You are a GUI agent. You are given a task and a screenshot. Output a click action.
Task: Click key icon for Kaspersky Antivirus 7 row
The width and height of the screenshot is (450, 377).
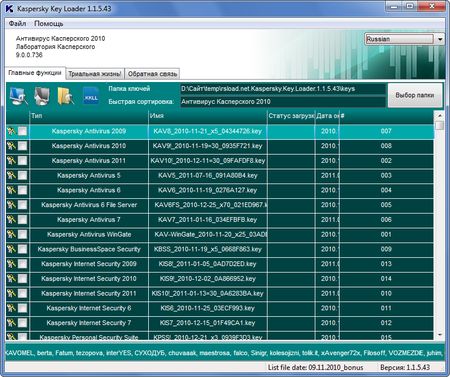pos(11,220)
